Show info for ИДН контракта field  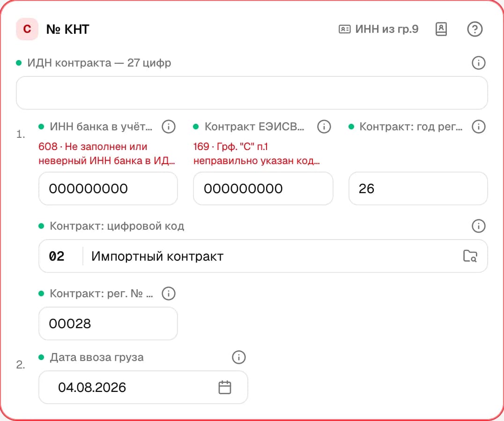click(x=479, y=63)
